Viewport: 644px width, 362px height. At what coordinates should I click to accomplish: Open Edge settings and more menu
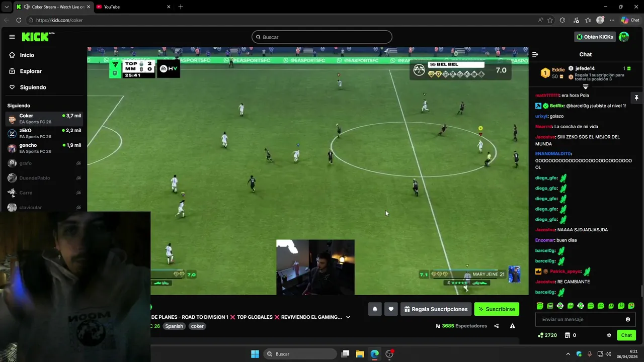[x=612, y=20]
